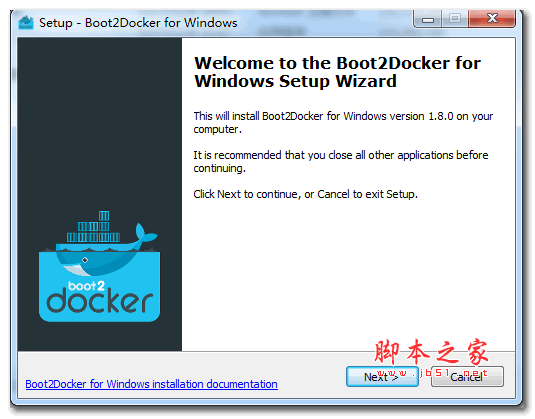
Task: Click the 'close all other applications' recommendation text
Action: (341, 161)
